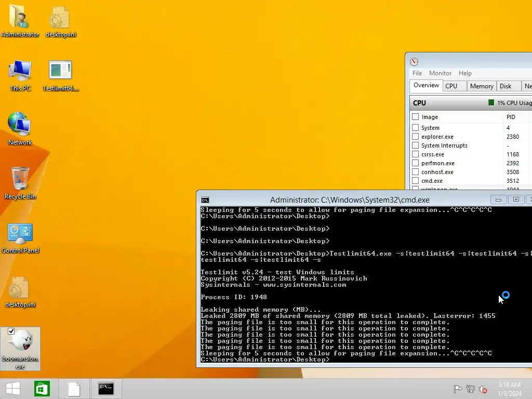Screen dimensions: 532x399
Task: Collapse the CPU section header
Action: pos(471,103)
